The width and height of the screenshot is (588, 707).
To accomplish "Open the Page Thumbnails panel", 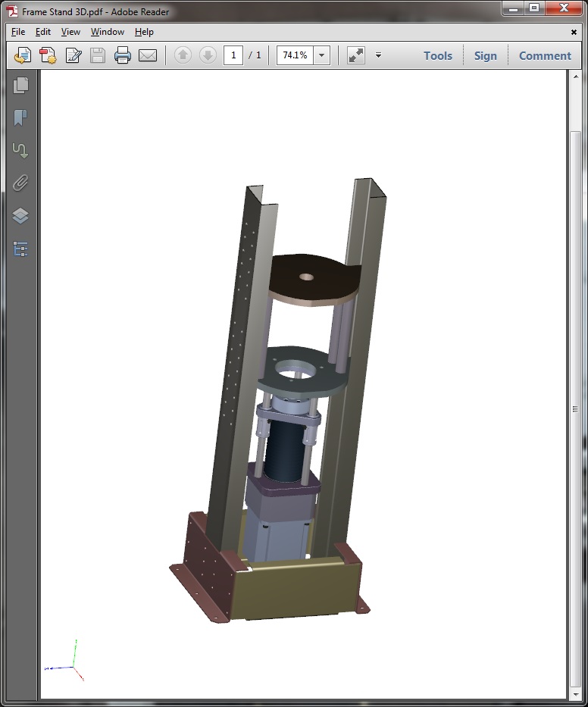I will coord(20,86).
